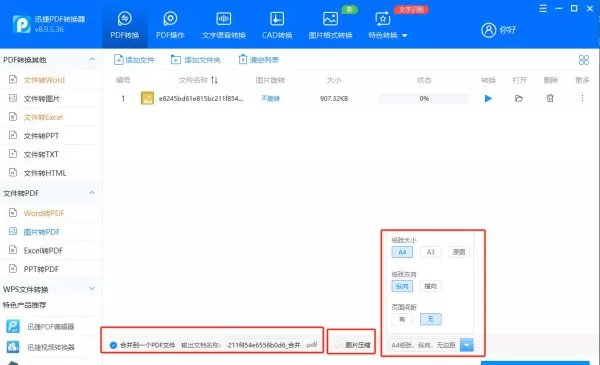600x365 pixels.
Task: Click the icon beside 文件转PPT in sidebar
Action: (13, 135)
